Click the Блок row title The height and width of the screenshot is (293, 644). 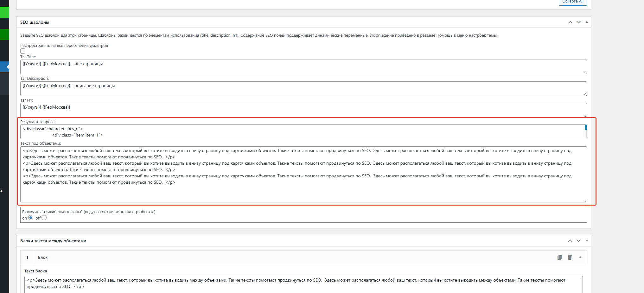43,258
